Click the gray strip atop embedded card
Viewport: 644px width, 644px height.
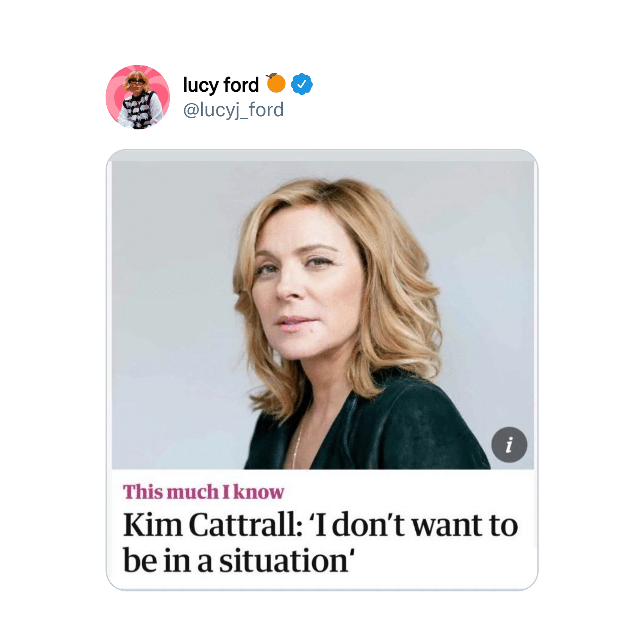(x=322, y=156)
